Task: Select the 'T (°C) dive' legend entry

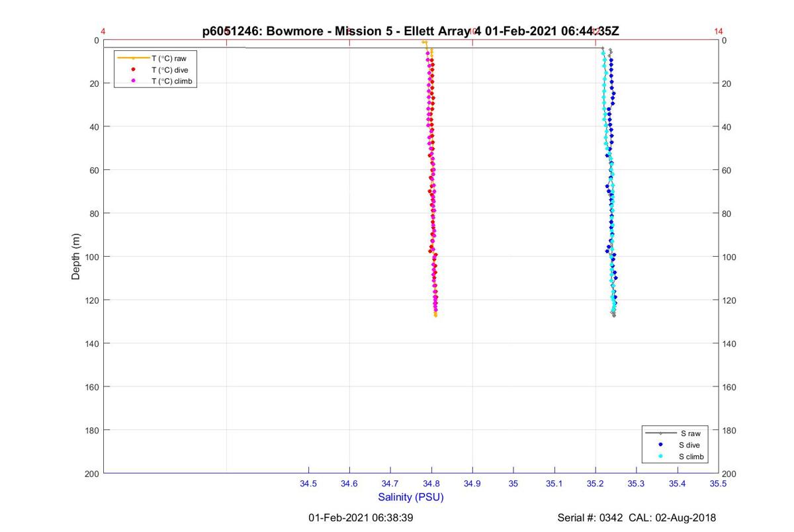Action: pyautogui.click(x=155, y=69)
